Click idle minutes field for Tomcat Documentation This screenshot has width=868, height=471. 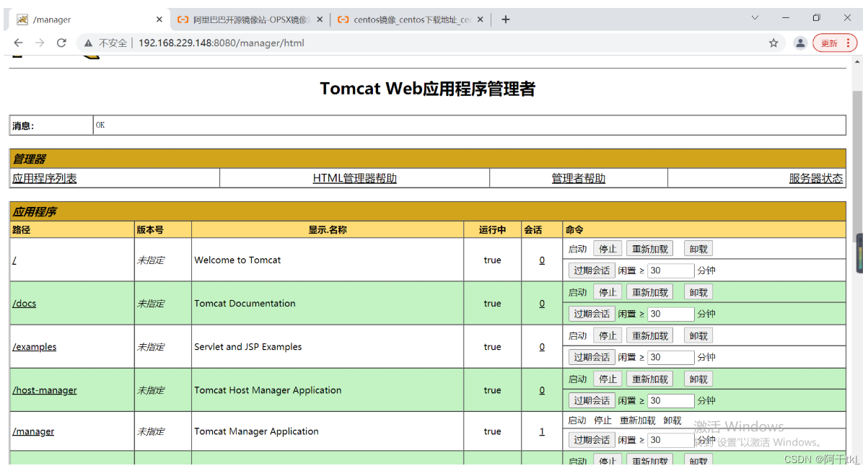[x=671, y=314]
